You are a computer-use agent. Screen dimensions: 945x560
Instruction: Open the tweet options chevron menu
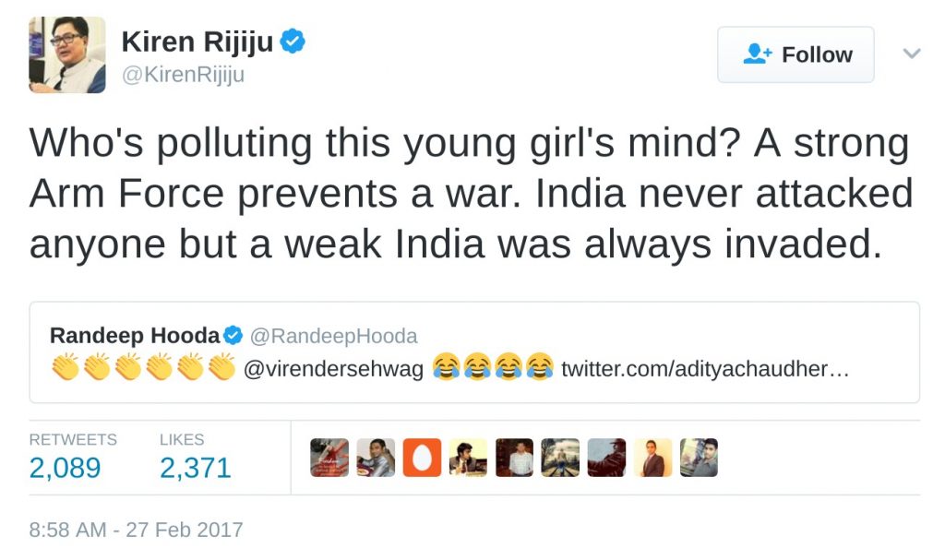coord(912,54)
